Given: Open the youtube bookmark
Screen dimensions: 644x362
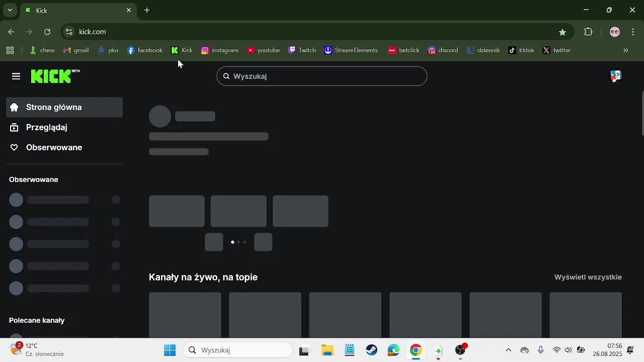Looking at the screenshot, I should coord(263,50).
